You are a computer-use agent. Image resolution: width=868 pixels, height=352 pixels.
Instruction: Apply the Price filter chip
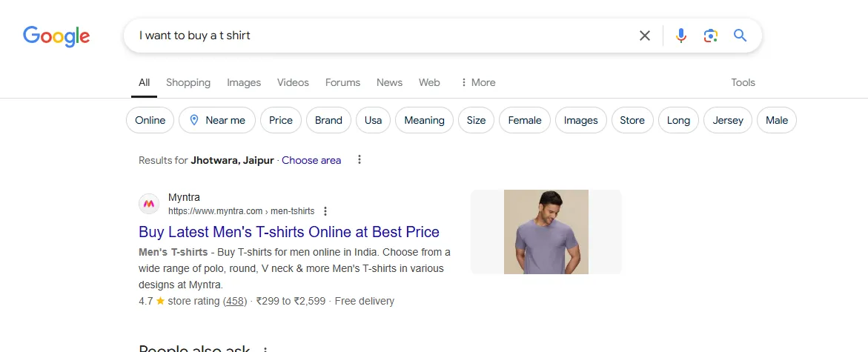click(281, 120)
